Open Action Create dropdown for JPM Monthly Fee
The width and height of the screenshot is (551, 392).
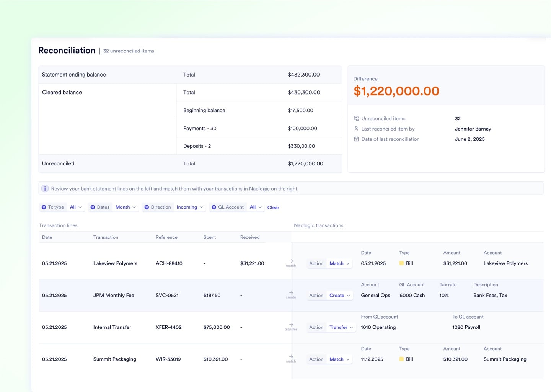[340, 296]
